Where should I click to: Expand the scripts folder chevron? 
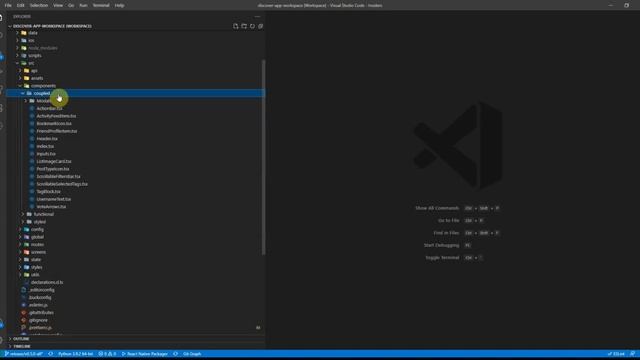coord(18,56)
